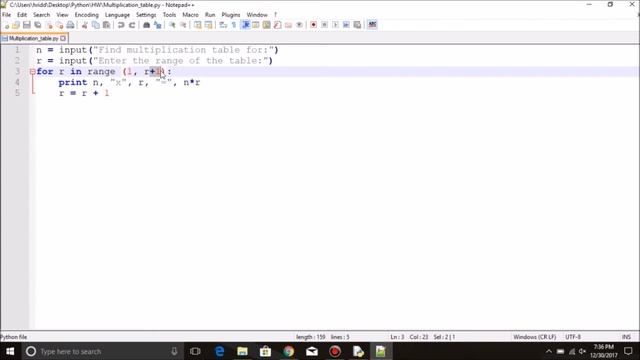Open the Replace dialog from the toolbar
This screenshot has width=640, height=360.
[x=157, y=25]
